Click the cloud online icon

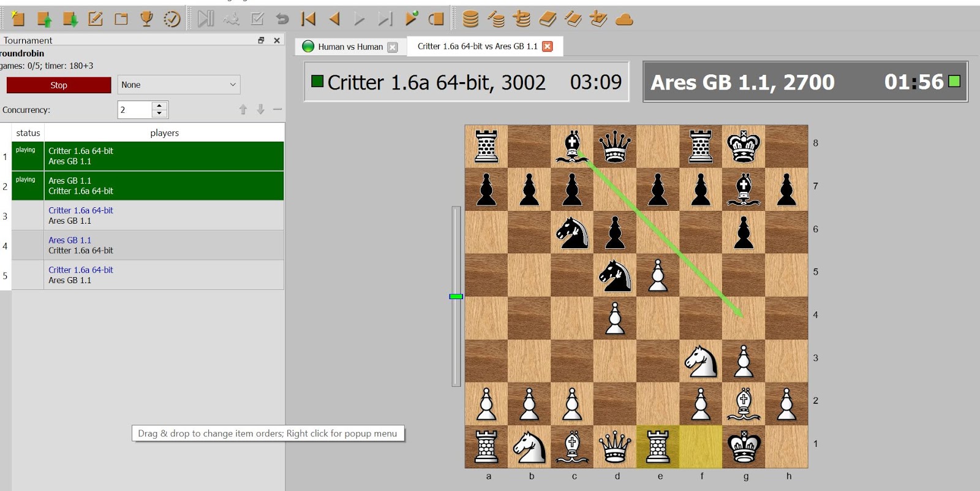[x=624, y=20]
